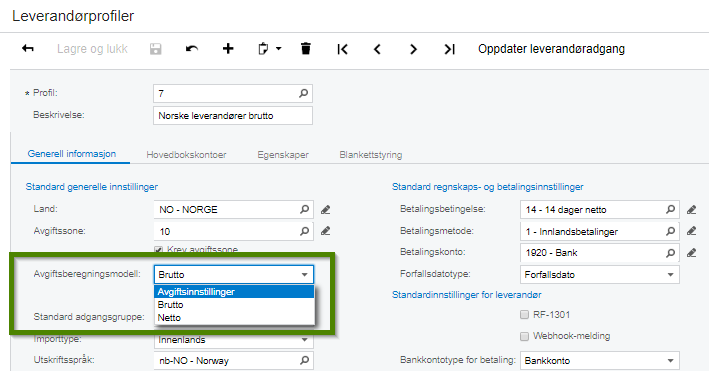Go to next record arrow
This screenshot has width=709, height=371.
point(413,49)
